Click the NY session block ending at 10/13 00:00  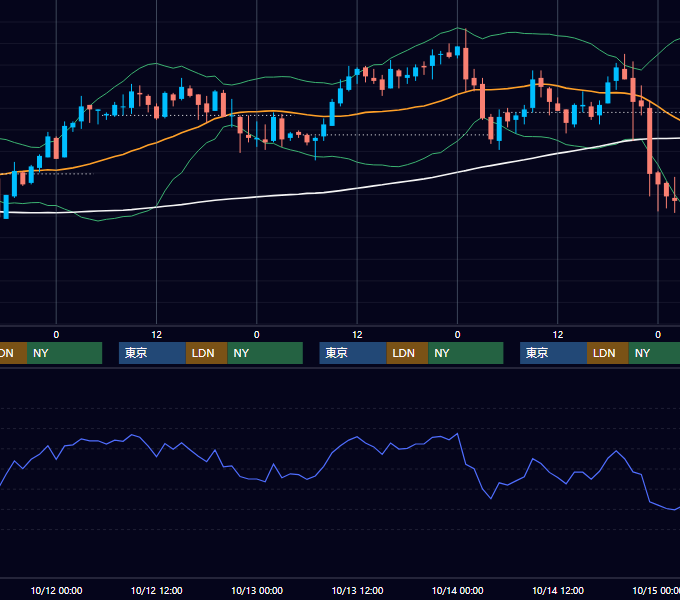[265, 353]
